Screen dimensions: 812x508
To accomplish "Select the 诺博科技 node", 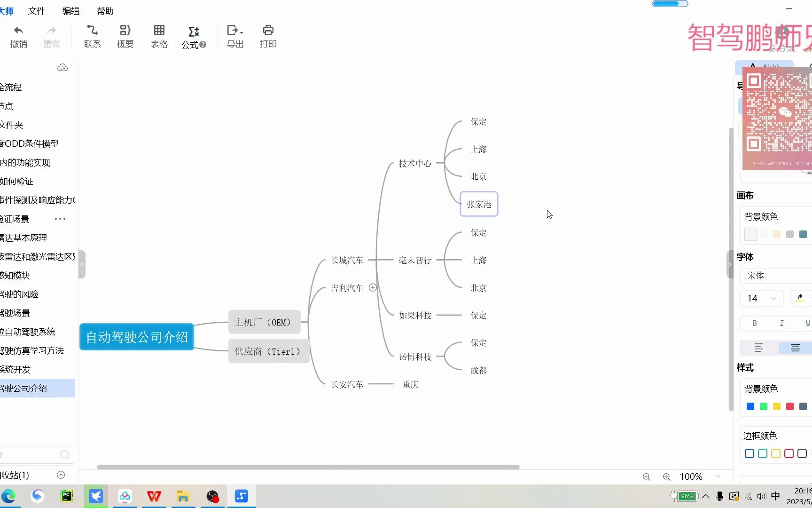I will tap(415, 357).
